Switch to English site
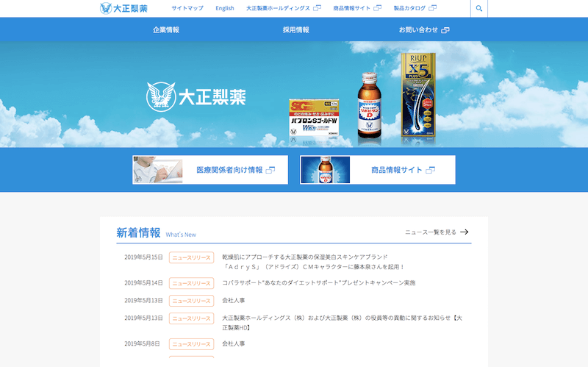The width and height of the screenshot is (588, 367). point(225,8)
